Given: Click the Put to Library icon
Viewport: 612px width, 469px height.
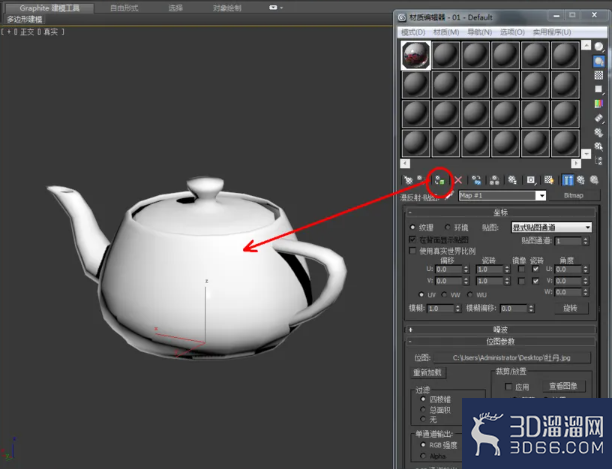Looking at the screenshot, I should point(512,180).
